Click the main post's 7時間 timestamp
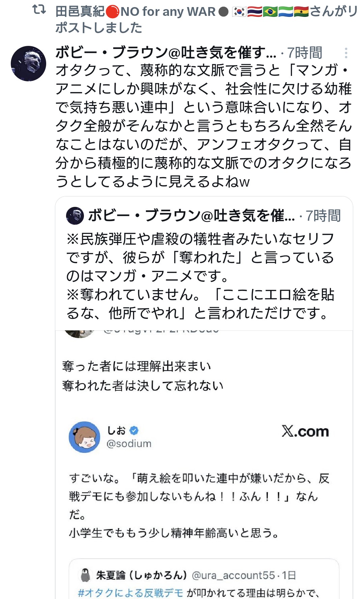 tap(305, 53)
